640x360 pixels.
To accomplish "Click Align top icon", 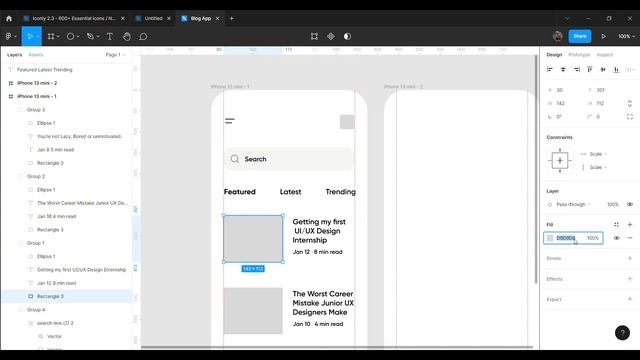I will 590,70.
